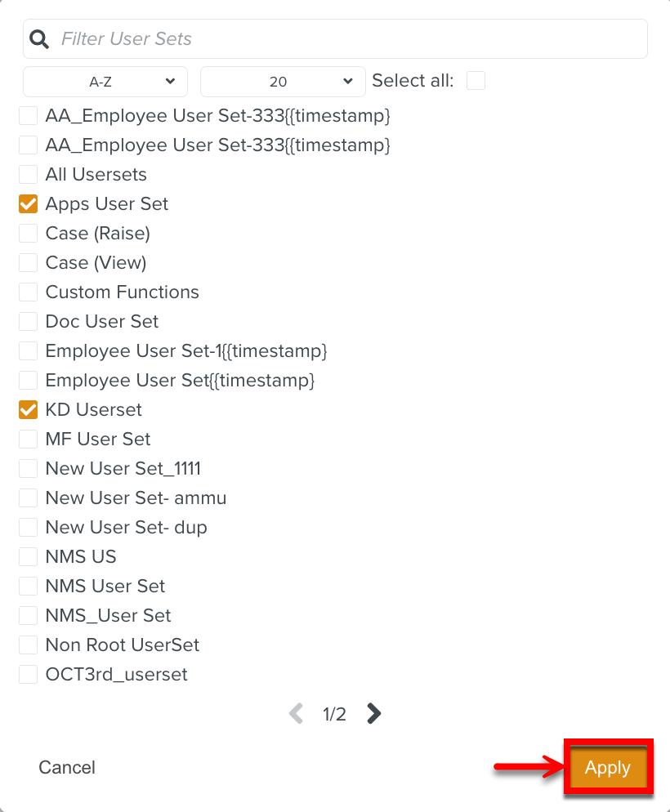
Task: Click Cancel to dismiss the dialog
Action: (66, 767)
